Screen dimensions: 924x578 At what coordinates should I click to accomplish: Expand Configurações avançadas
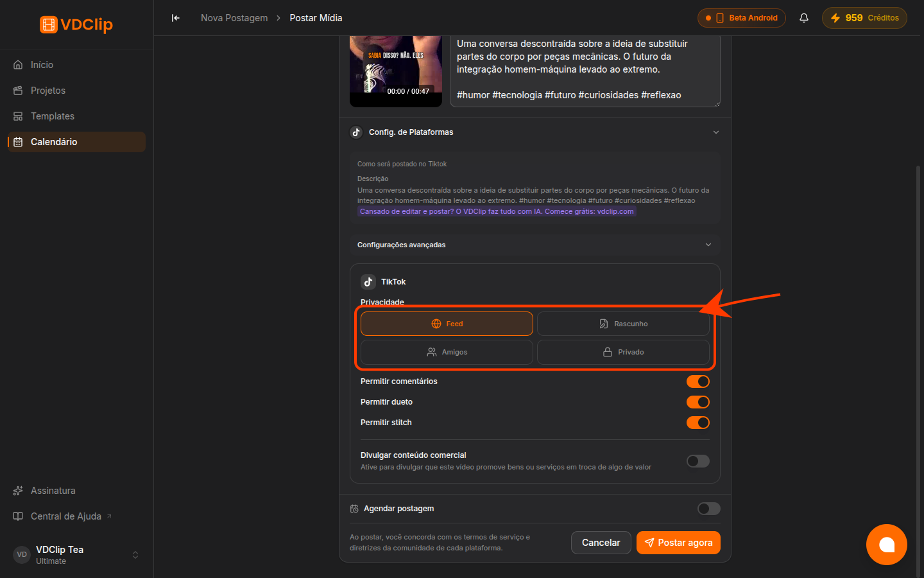[535, 245]
